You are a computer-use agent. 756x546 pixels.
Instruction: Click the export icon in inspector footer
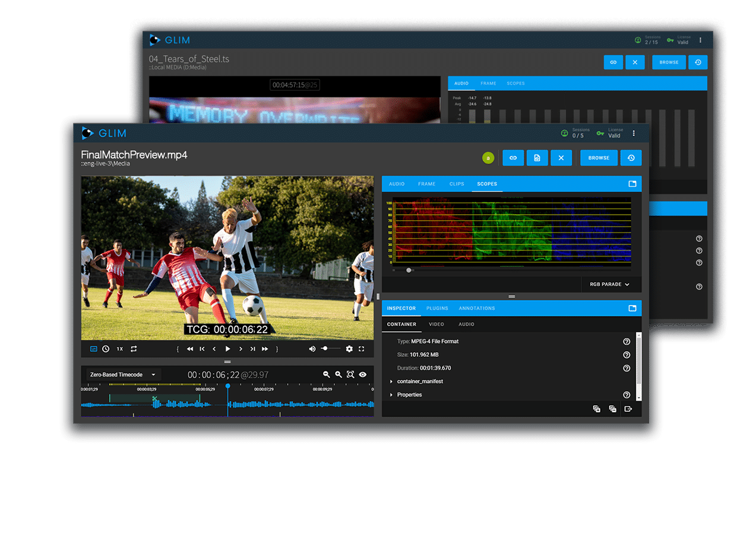[628, 409]
